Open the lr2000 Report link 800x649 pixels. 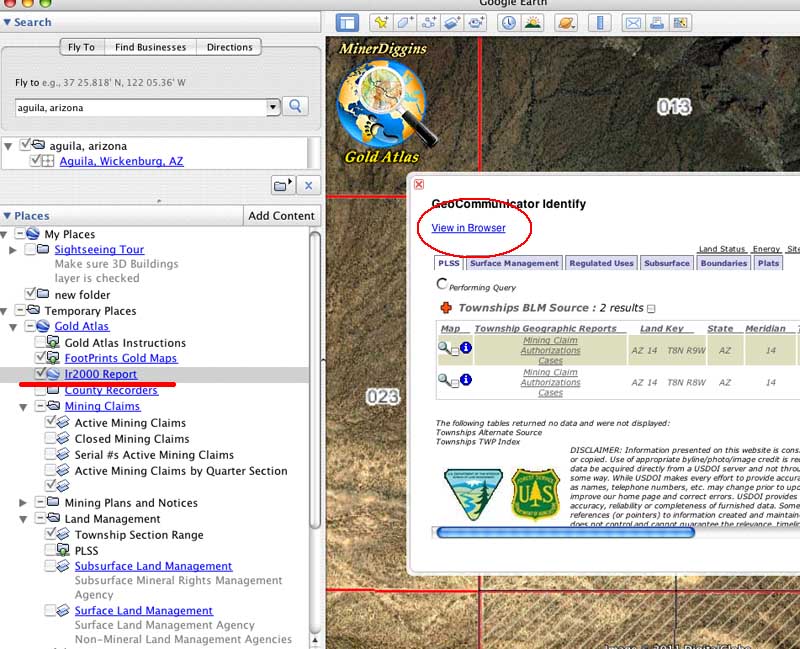[x=101, y=374]
